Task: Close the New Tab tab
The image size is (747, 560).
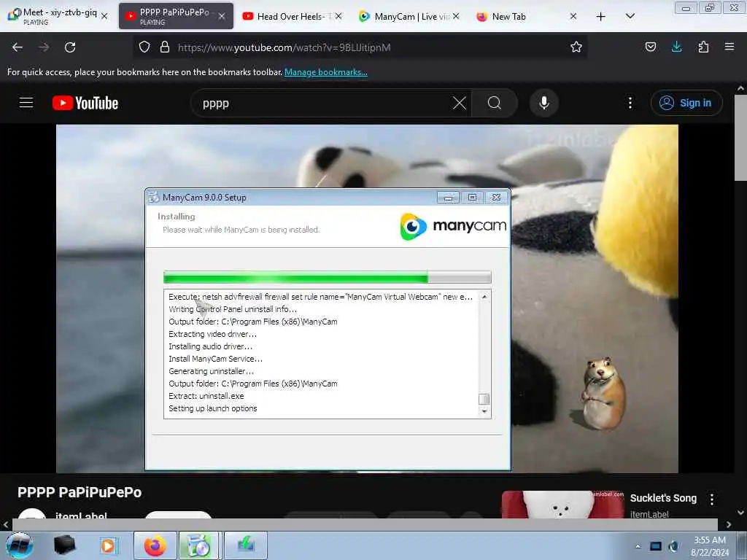Action: [573, 16]
